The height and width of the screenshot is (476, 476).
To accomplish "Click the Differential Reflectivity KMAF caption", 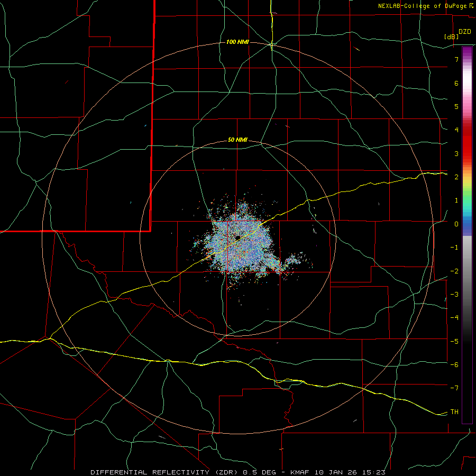I will (238, 472).
